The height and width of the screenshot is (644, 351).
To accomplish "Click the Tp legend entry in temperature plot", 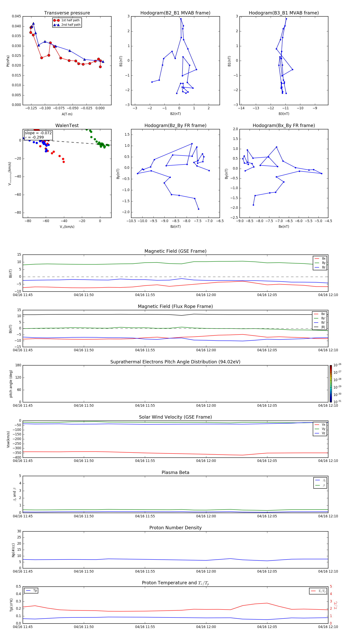I will click(x=31, y=591).
